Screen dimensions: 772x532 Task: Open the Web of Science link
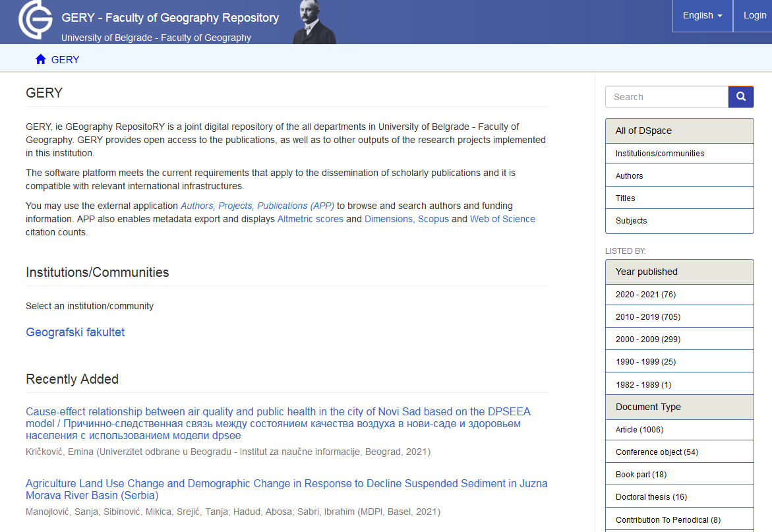click(x=502, y=219)
